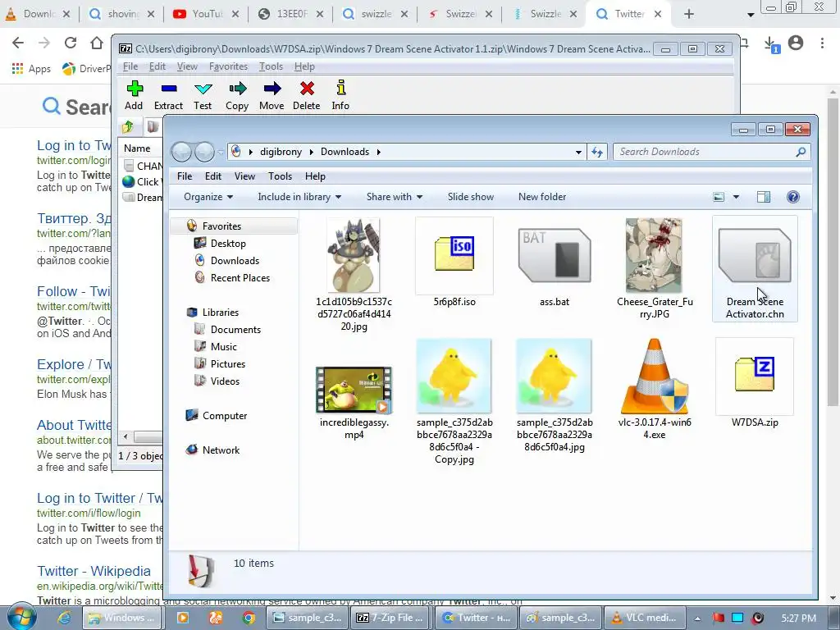The width and height of the screenshot is (840, 630).
Task: Click the New folder button
Action: tap(542, 197)
